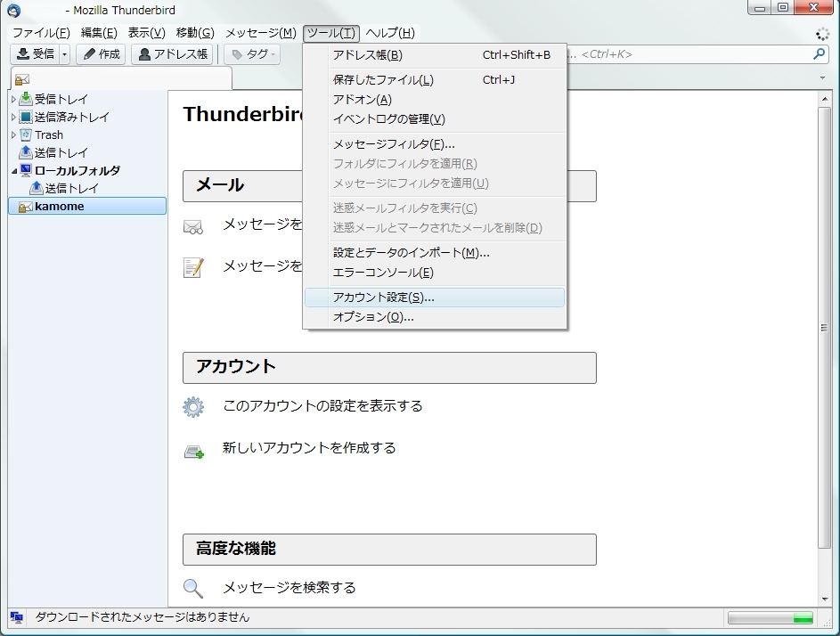The width and height of the screenshot is (840, 636).
Task: Open メッセージを検索する link
Action: point(290,588)
